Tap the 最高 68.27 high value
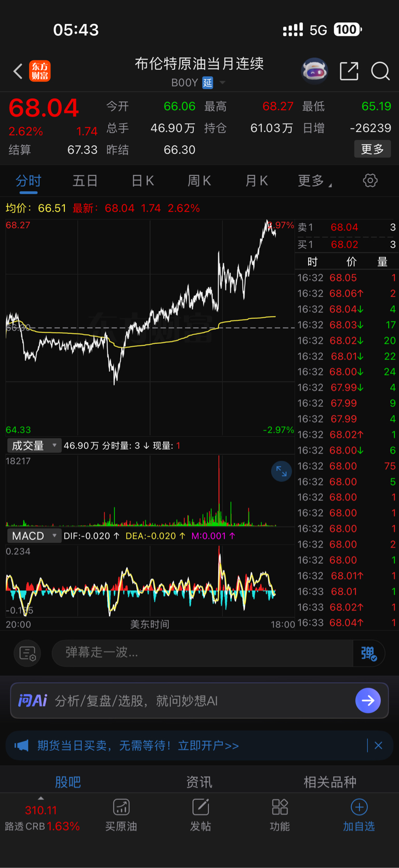 pos(278,106)
